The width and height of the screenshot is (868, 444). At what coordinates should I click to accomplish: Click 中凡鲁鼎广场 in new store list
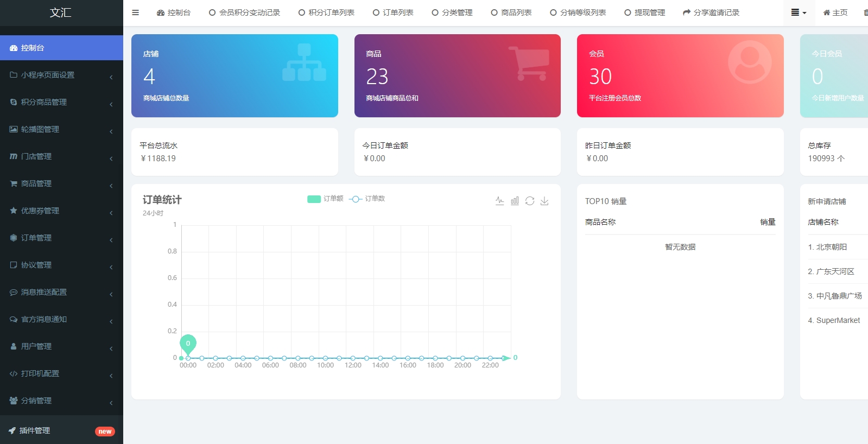(839, 296)
